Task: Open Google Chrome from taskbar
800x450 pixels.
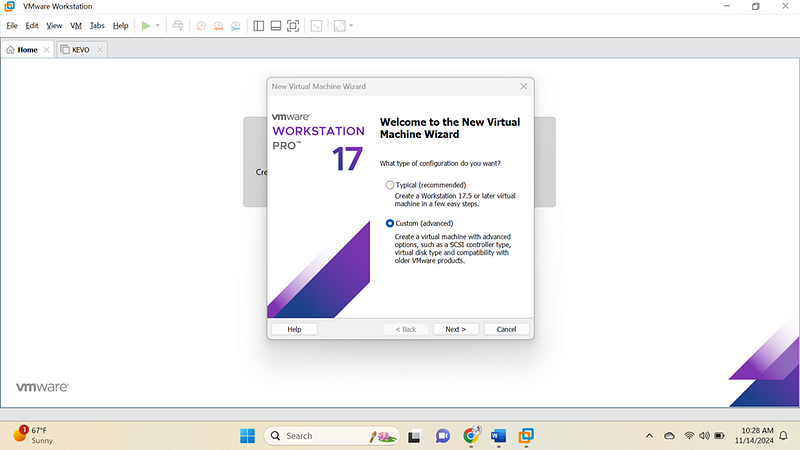Action: (471, 436)
